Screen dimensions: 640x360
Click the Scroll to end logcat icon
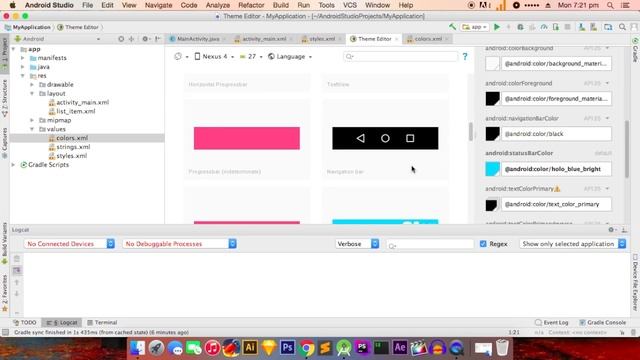click(x=17, y=270)
